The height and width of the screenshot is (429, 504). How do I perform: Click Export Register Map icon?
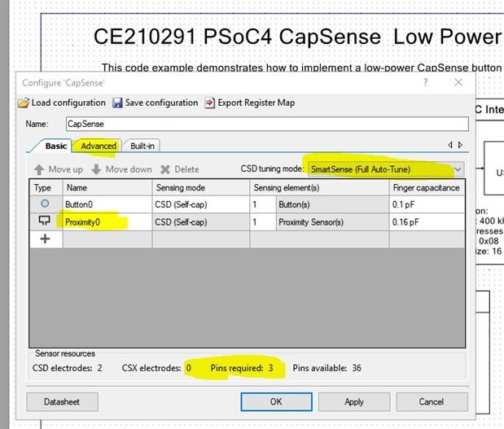(209, 103)
